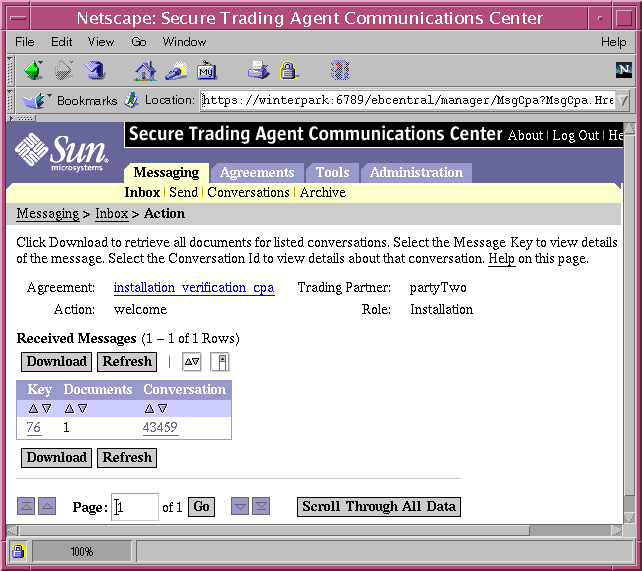Click the Stop loading traffic-light icon
The width and height of the screenshot is (642, 571).
[340, 70]
